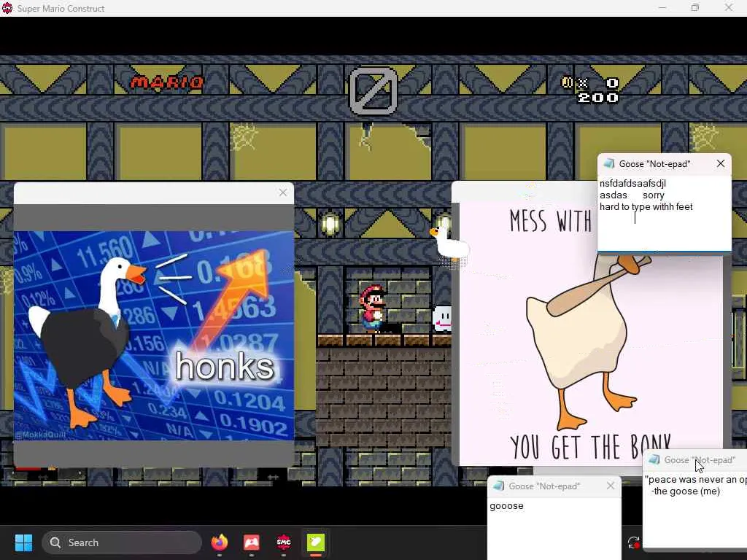Click the Super Mario Construct title icon

coord(7,8)
